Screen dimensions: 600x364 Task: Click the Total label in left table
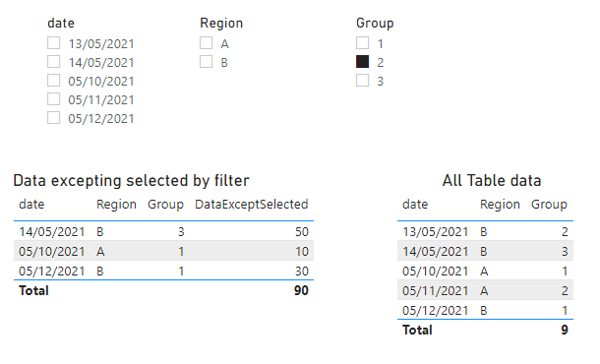[33, 291]
